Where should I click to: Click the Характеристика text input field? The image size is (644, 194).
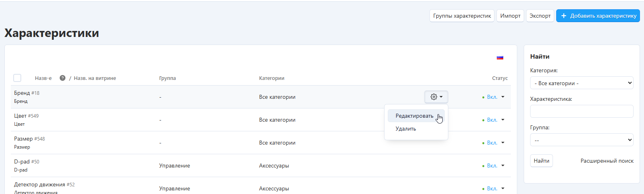(x=581, y=111)
